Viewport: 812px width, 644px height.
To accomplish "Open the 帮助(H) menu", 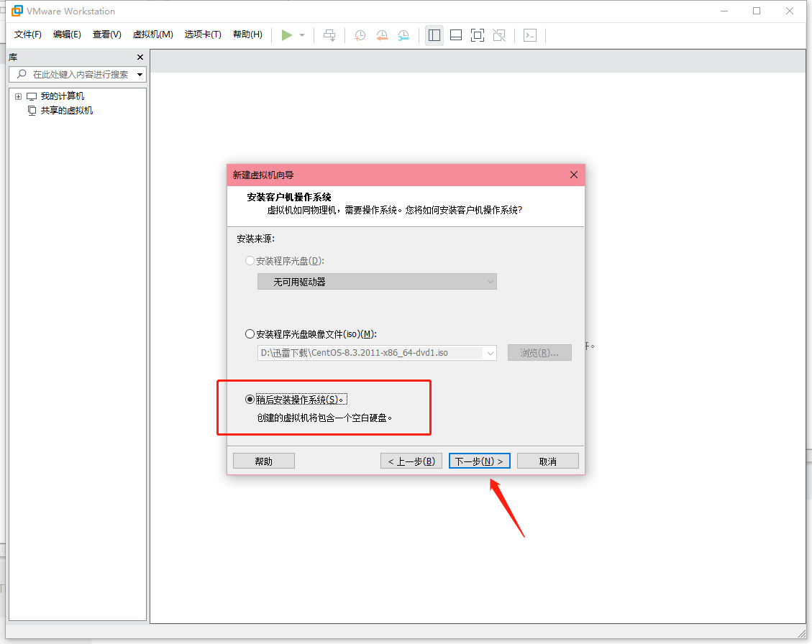I will point(247,34).
